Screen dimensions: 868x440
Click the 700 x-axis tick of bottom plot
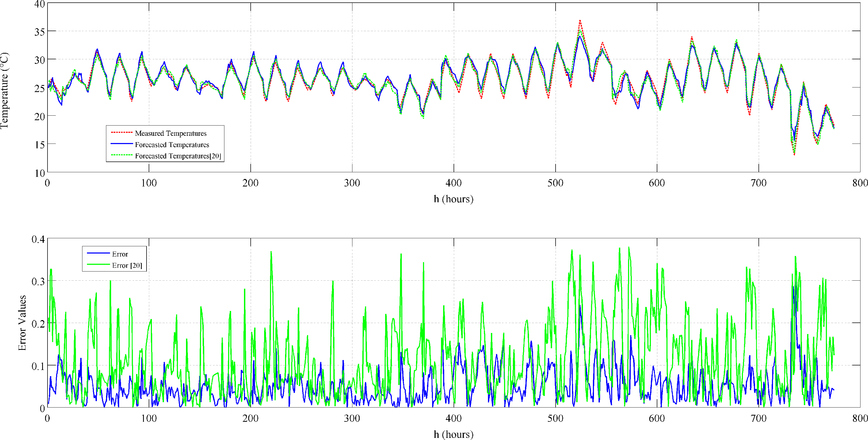(758, 419)
